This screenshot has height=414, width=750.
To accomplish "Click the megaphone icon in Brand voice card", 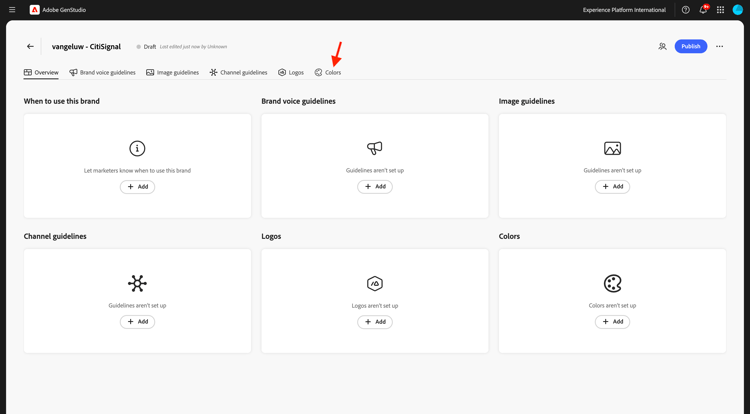I will tap(375, 148).
